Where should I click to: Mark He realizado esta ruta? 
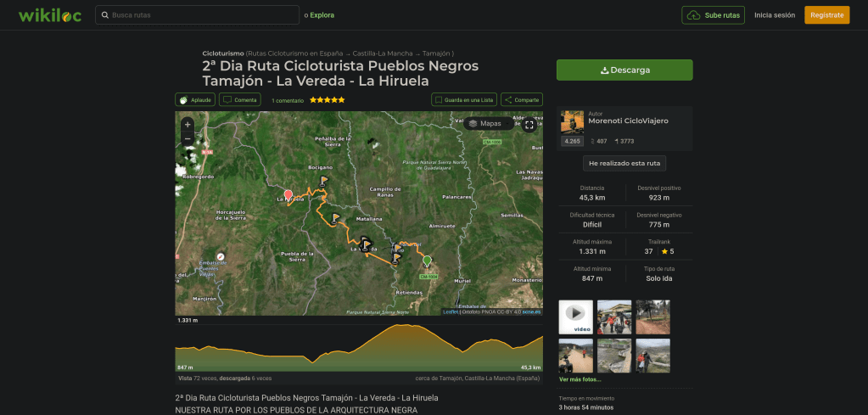coord(624,163)
